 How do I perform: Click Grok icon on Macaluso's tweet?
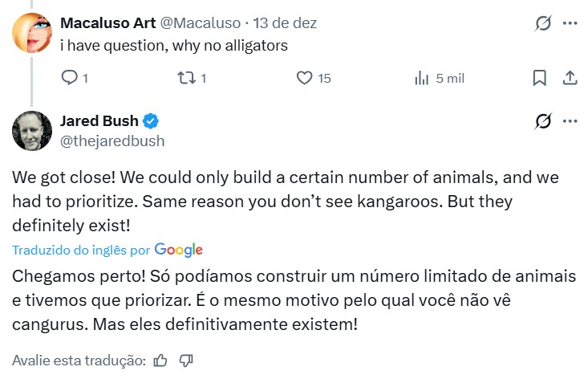pyautogui.click(x=543, y=23)
